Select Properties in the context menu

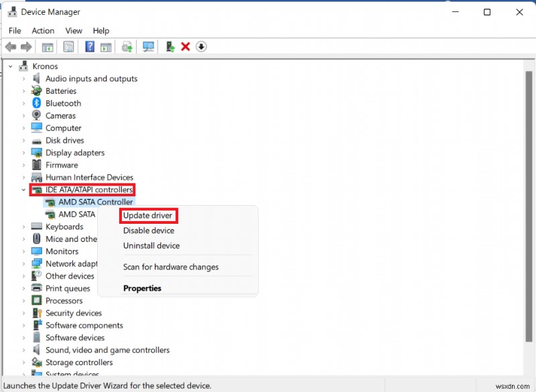143,287
